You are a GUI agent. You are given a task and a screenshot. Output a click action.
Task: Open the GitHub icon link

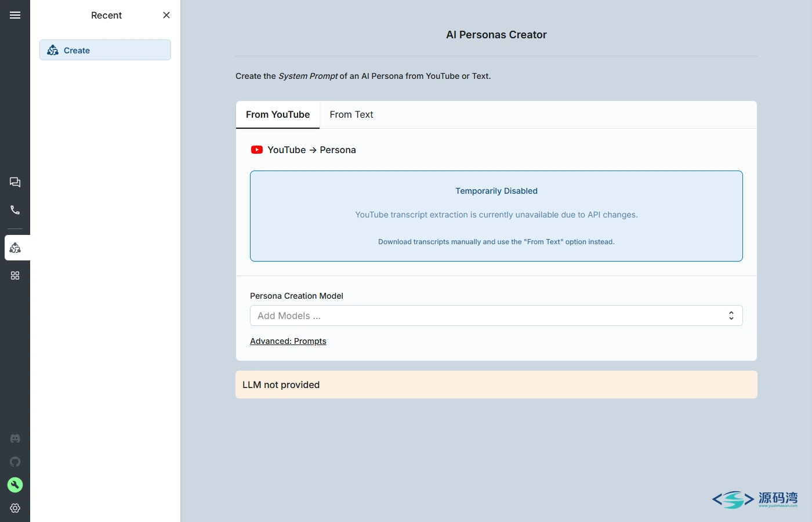(15, 462)
